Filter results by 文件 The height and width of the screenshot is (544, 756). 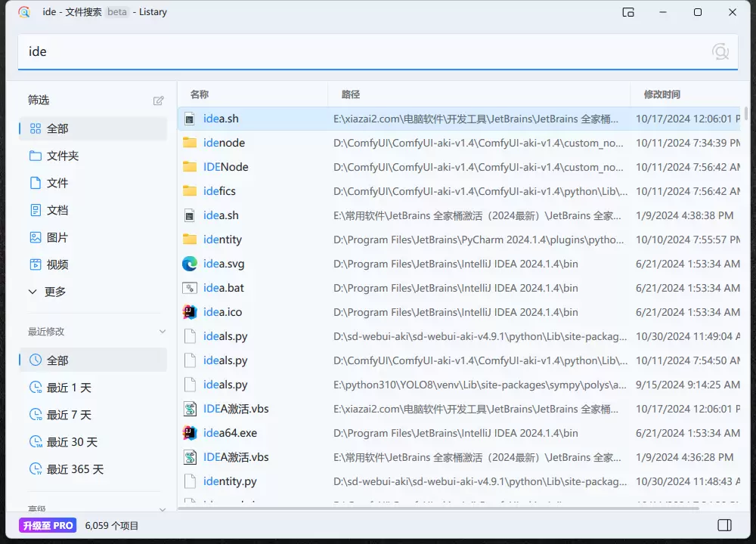pos(93,183)
